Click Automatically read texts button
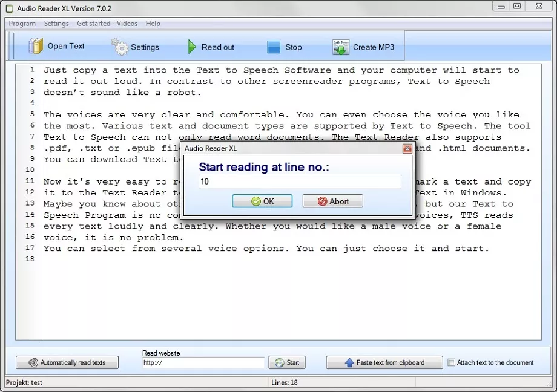Screen dimensions: 557x392 pos(67,362)
